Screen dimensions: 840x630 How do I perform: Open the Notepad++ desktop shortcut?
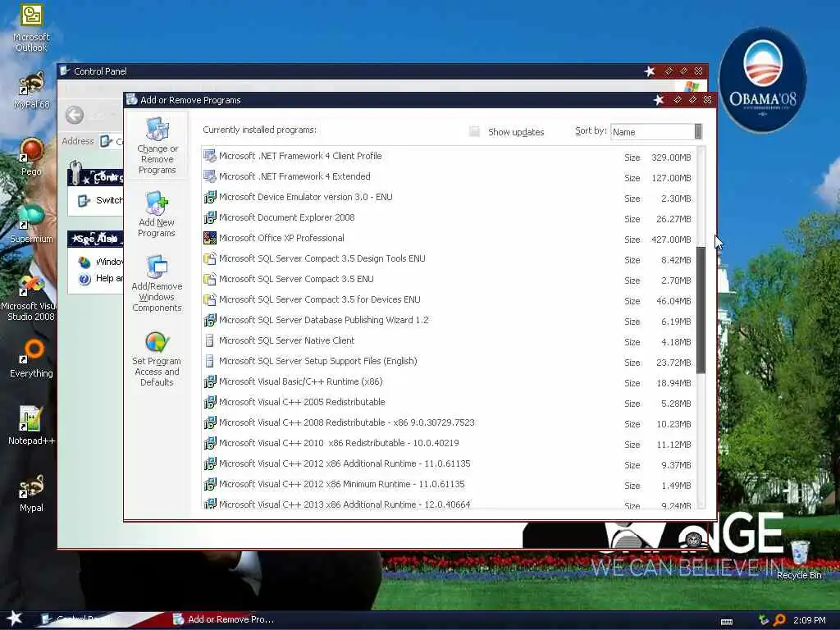click(31, 426)
